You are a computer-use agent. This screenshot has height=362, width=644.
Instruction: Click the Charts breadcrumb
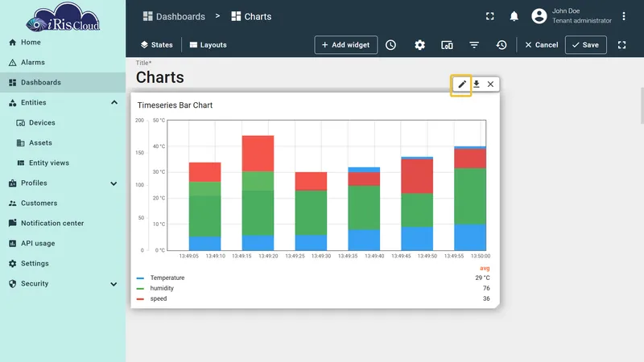251,16
